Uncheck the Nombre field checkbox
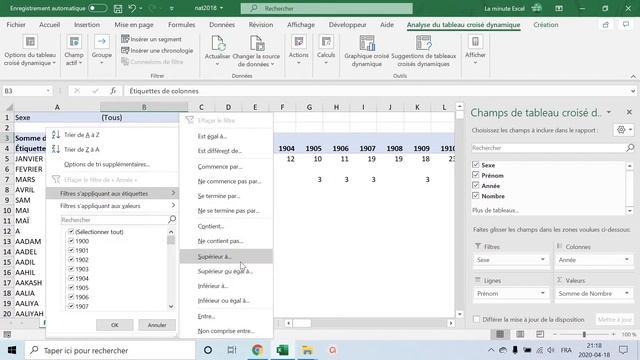Screen dimensions: 640x360 pyautogui.click(x=476, y=196)
